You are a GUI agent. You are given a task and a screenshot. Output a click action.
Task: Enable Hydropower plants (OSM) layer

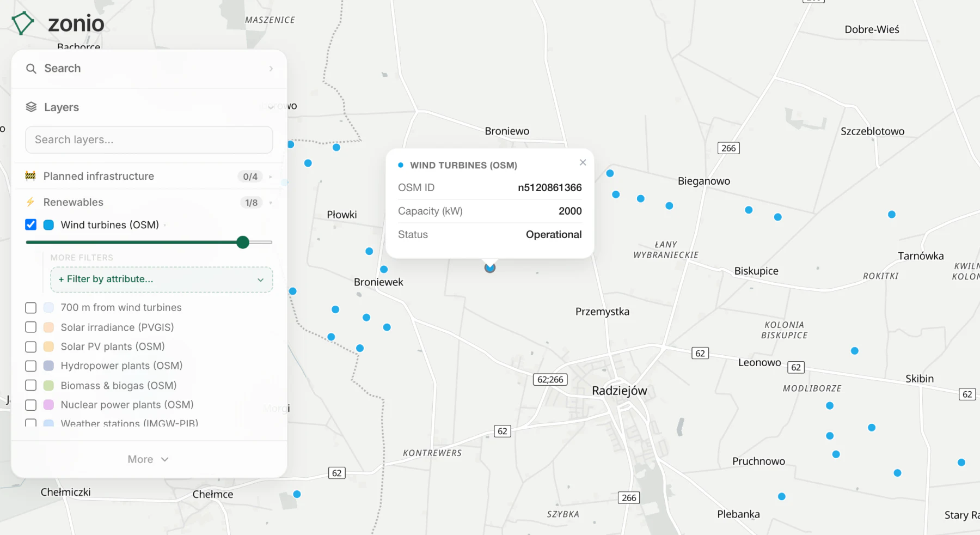(31, 366)
